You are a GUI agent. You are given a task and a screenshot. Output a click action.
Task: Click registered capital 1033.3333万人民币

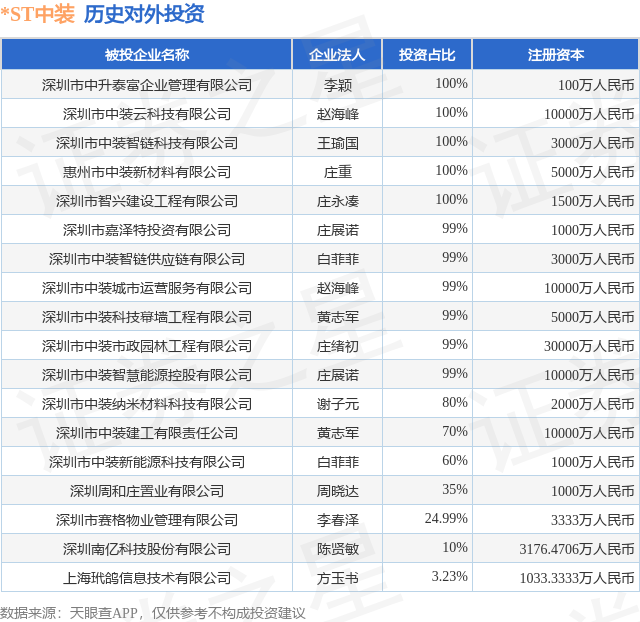point(577,578)
